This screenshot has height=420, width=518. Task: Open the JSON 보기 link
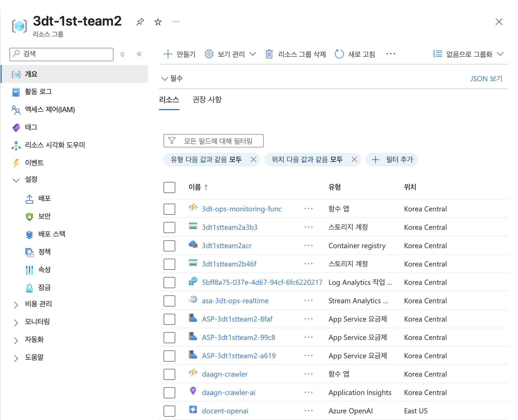(x=486, y=79)
